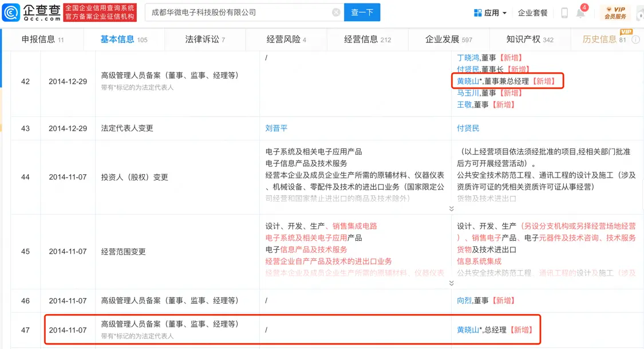644x349 pixels.
Task: Click the 查一下 search button
Action: coord(362,13)
